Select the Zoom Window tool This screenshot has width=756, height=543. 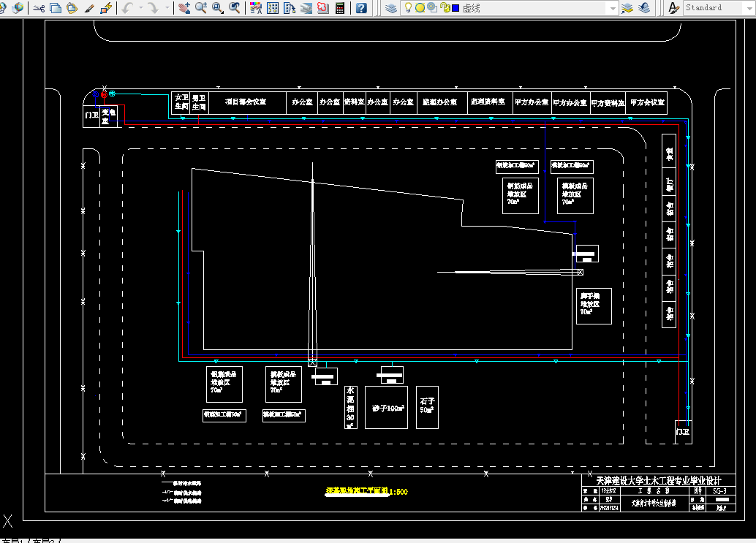pyautogui.click(x=218, y=8)
